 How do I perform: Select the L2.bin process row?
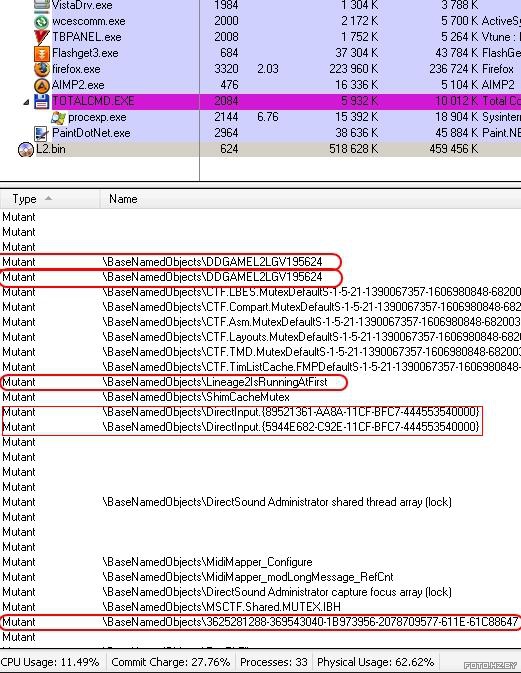pyautogui.click(x=260, y=149)
